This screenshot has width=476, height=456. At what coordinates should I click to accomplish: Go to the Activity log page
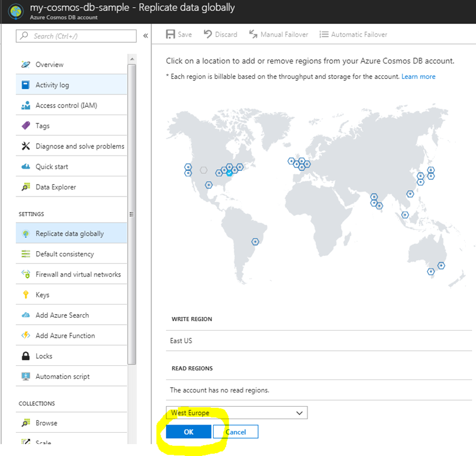[52, 85]
